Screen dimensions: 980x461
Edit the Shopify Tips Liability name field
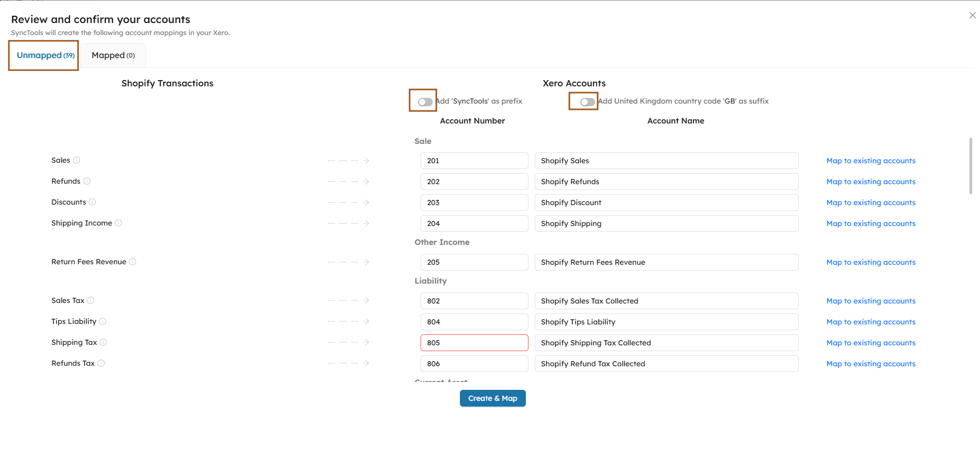coord(667,322)
